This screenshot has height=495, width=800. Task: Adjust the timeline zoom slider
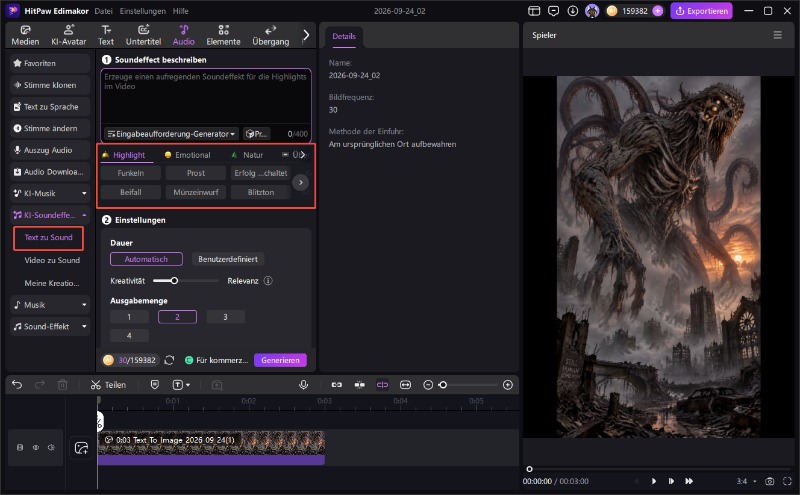443,385
